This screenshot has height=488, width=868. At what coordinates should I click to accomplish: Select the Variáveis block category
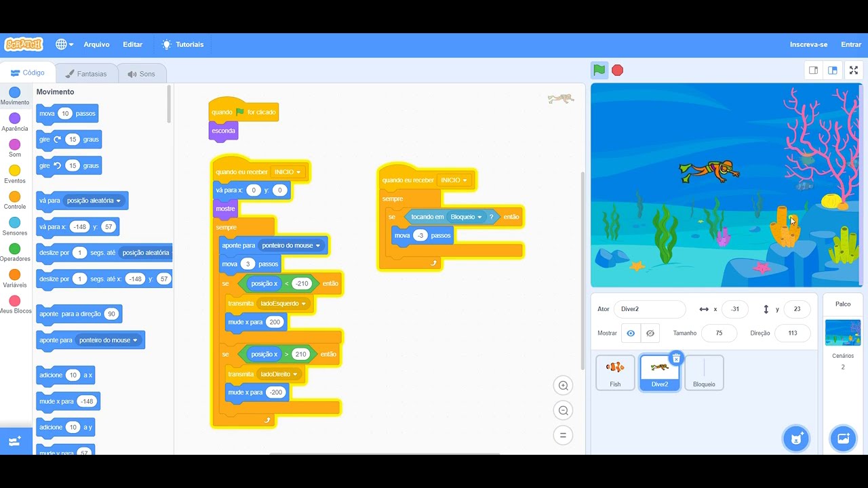tap(15, 279)
